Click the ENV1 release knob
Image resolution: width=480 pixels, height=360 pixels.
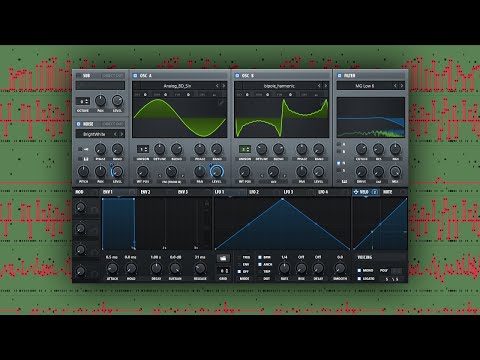(x=200, y=268)
